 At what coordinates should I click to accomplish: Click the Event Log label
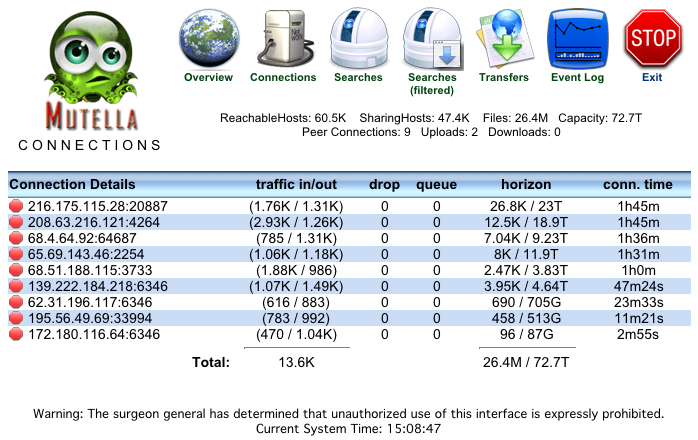pyautogui.click(x=578, y=78)
